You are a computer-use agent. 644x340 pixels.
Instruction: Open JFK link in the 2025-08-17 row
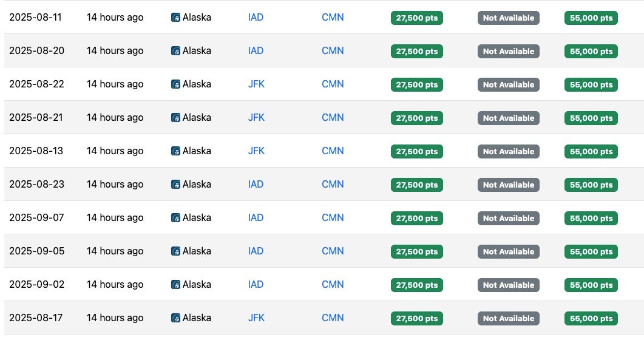[x=256, y=318]
